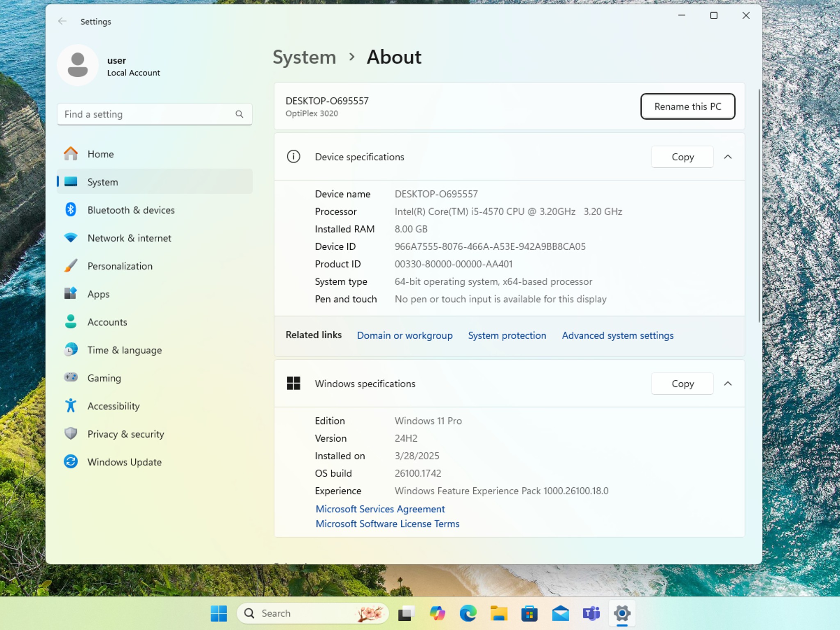Open Privacy & security shield item
Viewport: 840px width, 630px height.
(154, 434)
